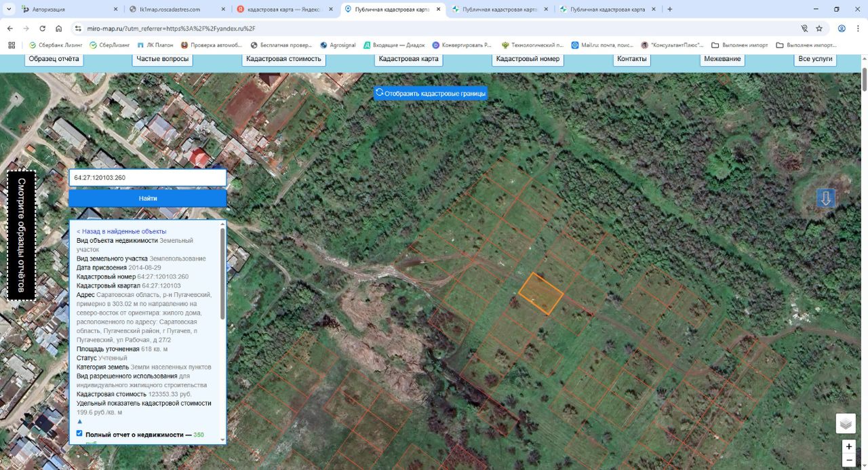Screen dimensions: 868x470
Task: Open the Mail.ru: почта bookmark
Action: (602, 45)
